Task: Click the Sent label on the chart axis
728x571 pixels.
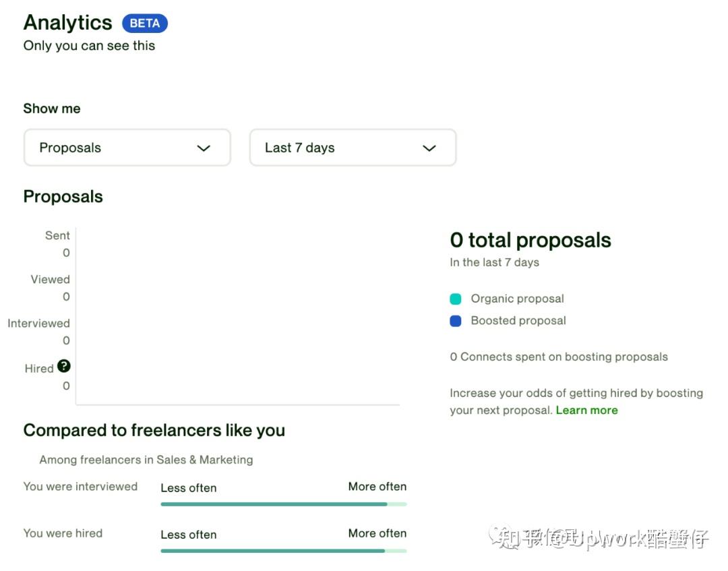Action: click(57, 235)
